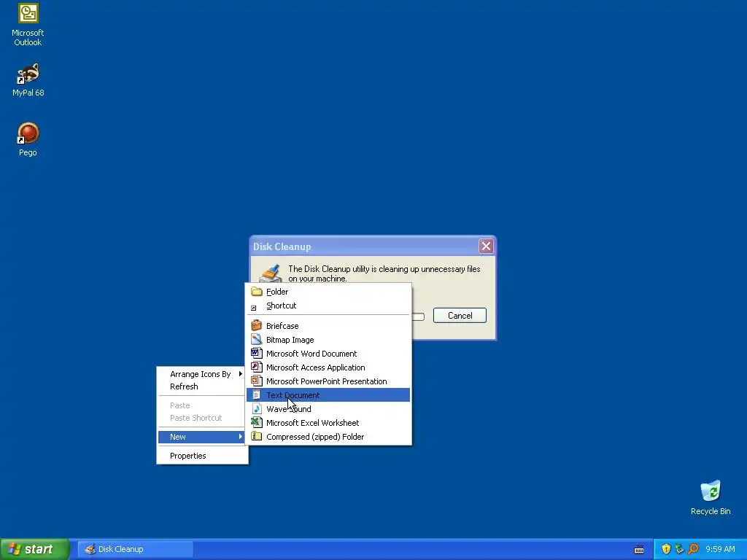Choose Bitmap Image entry

coord(328,340)
